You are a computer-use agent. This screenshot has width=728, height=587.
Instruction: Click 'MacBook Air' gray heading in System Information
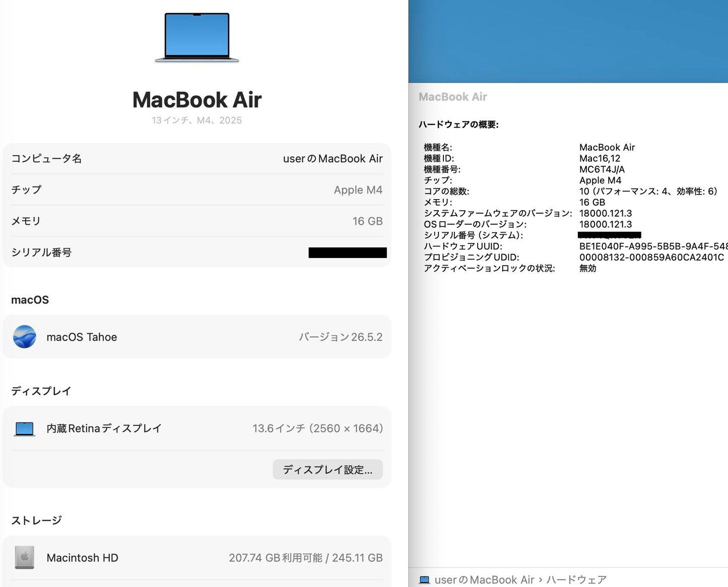(453, 97)
